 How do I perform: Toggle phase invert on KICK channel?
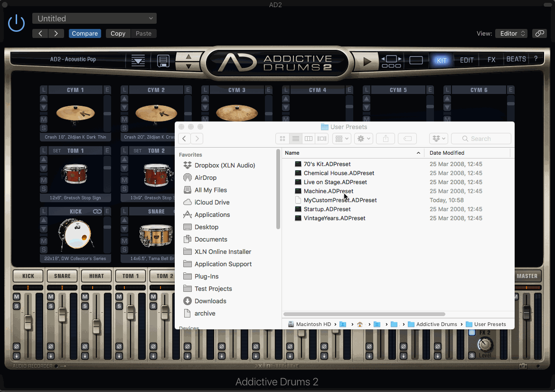[x=17, y=346]
